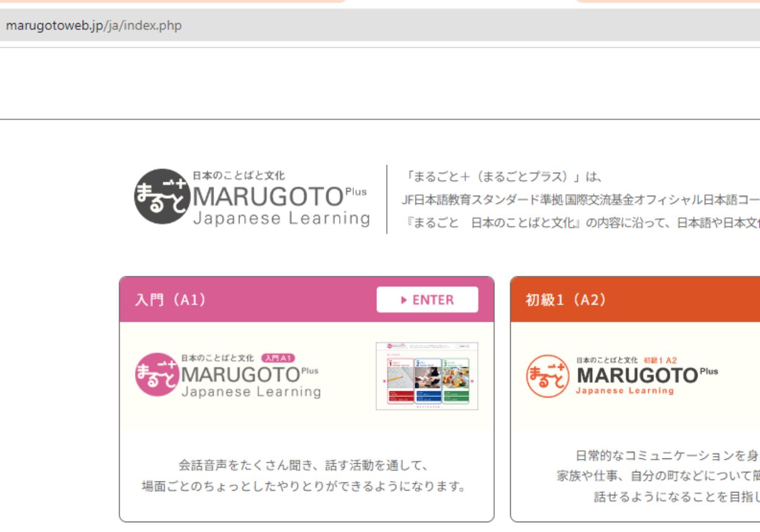The image size is (760, 532).
Task: Click the 場面ごとのちょっとしたやりとり description line
Action: tap(304, 488)
